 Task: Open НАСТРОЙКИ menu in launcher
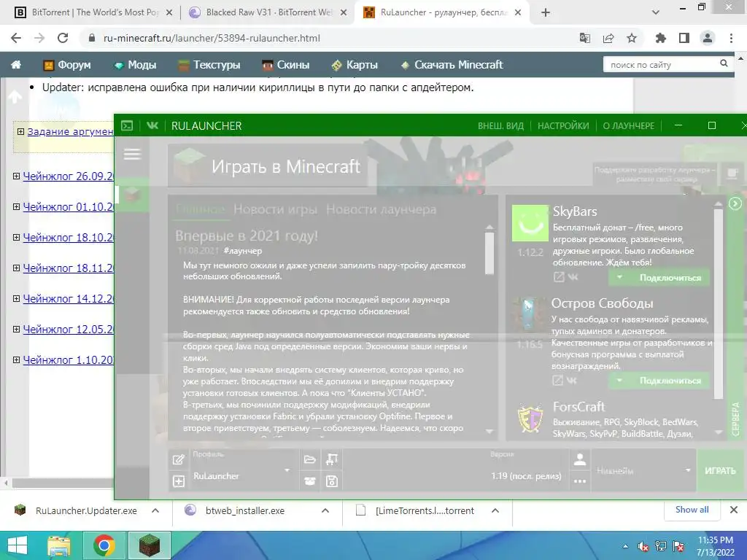pyautogui.click(x=563, y=125)
